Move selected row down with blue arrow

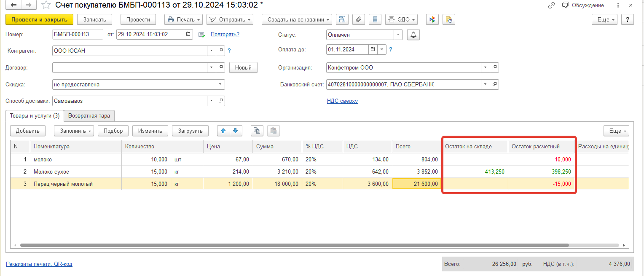pos(236,131)
